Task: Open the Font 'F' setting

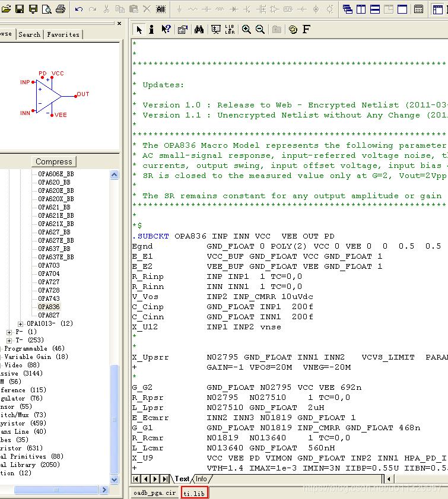Action: [x=306, y=29]
